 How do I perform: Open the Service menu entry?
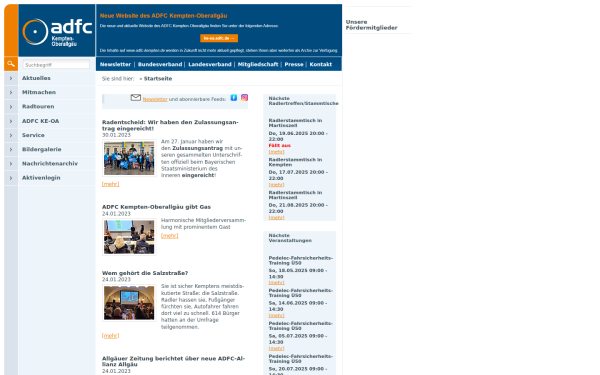[x=33, y=135]
